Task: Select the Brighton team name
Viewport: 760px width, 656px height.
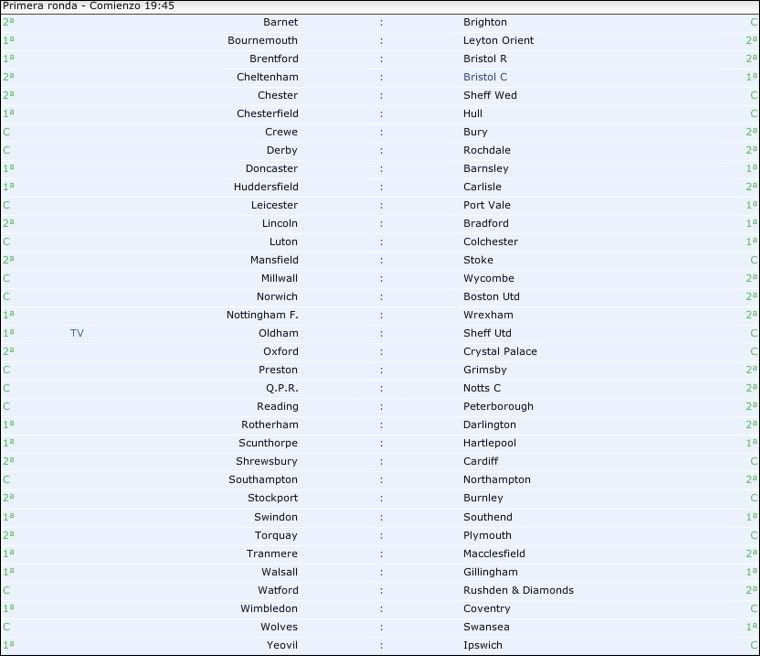Action: (485, 22)
